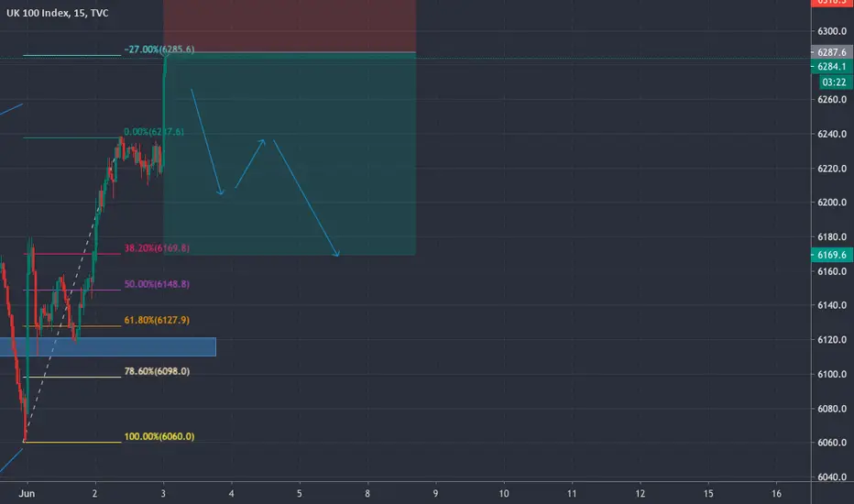Select the 100.00% (6060.0) Fibonacci label
The height and width of the screenshot is (504, 854).
click(159, 436)
